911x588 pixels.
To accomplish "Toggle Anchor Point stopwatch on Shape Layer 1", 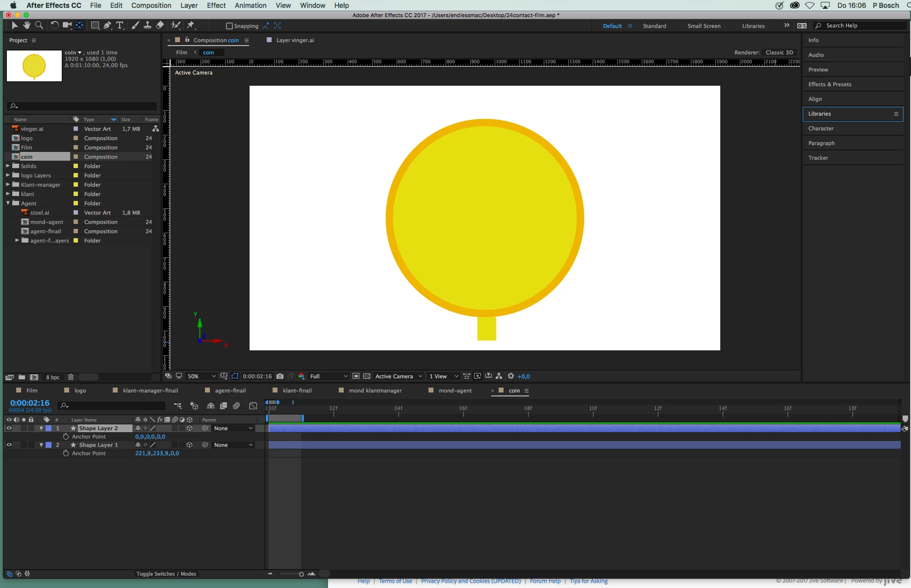I will (x=66, y=453).
